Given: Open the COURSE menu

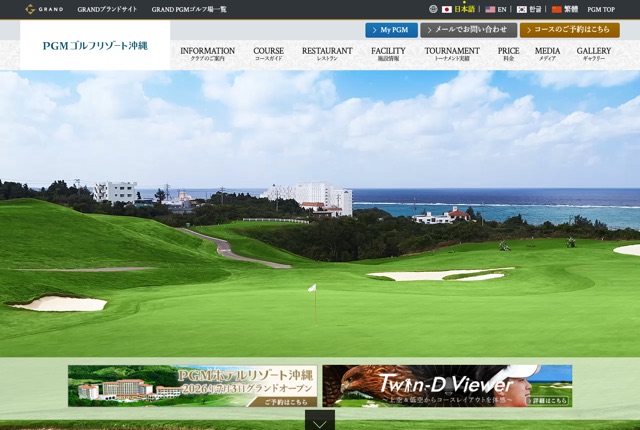Looking at the screenshot, I should point(268,54).
